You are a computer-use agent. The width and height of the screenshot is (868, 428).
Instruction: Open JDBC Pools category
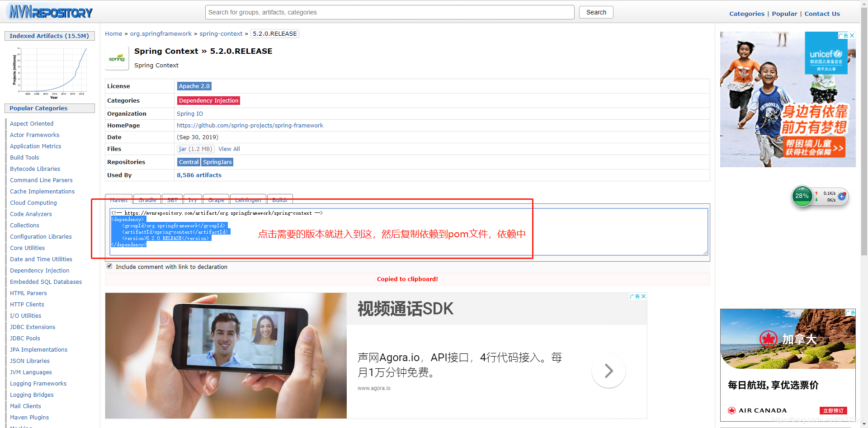point(25,338)
